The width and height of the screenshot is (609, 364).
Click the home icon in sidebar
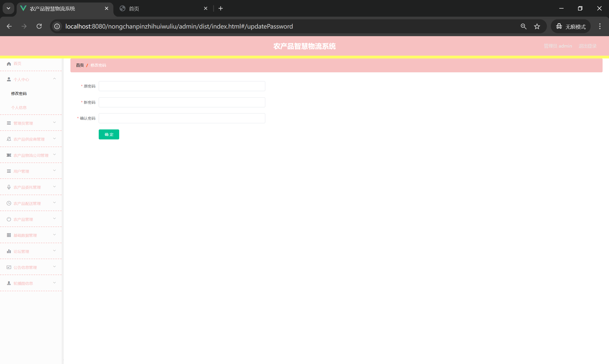9,64
